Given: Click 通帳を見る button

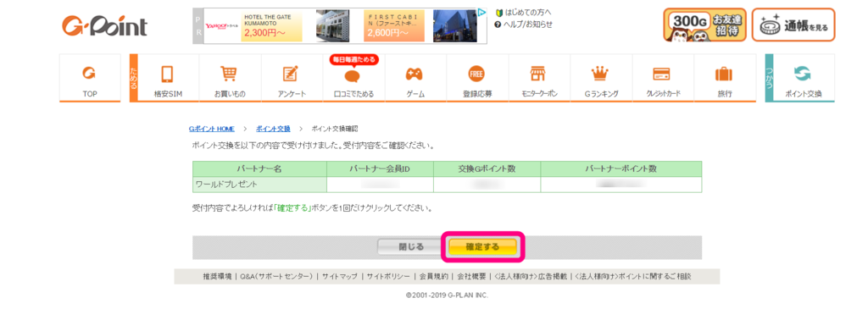Looking at the screenshot, I should coord(793,25).
